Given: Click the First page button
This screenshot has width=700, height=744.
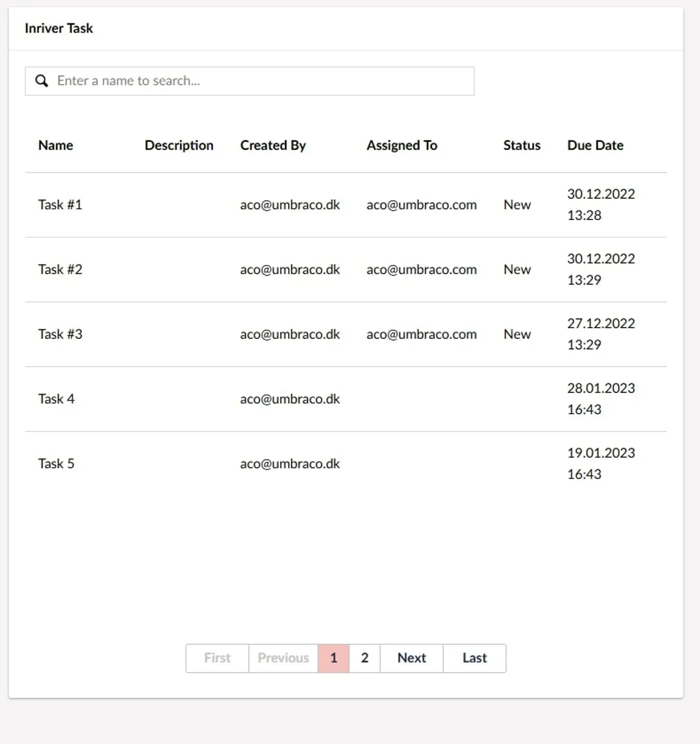Looking at the screenshot, I should pos(217,658).
